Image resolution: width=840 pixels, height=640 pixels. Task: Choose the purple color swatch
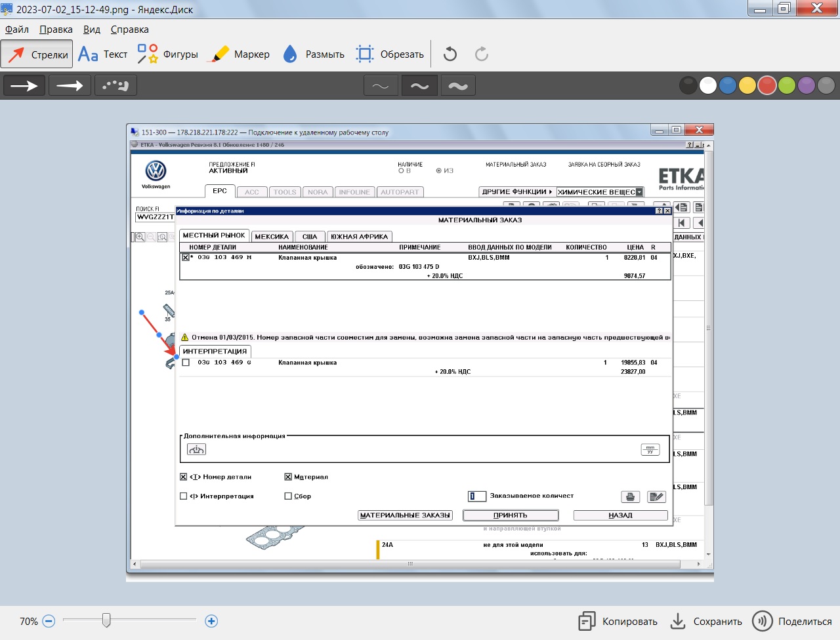coord(807,85)
